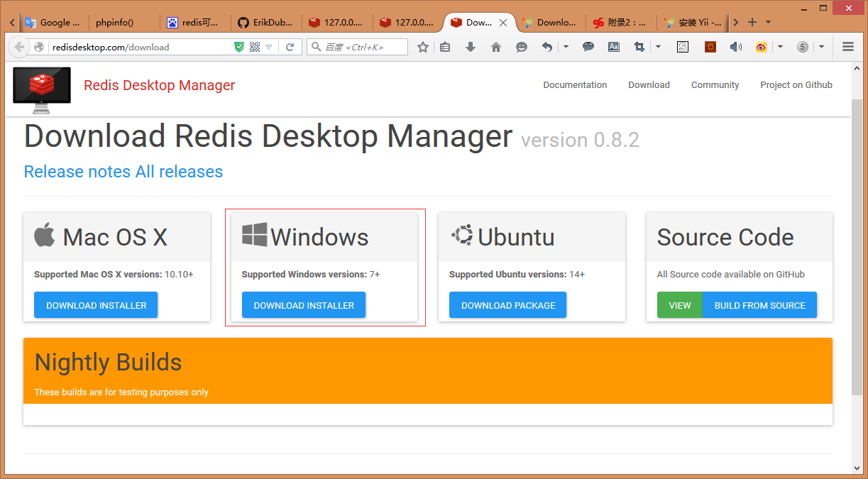Open the Release notes link
868x479 pixels.
point(77,172)
